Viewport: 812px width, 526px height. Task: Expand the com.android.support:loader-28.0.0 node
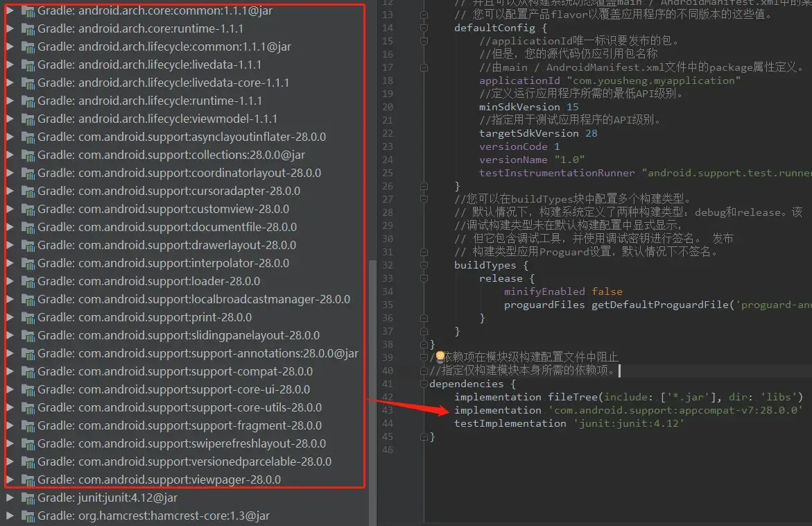pos(10,281)
